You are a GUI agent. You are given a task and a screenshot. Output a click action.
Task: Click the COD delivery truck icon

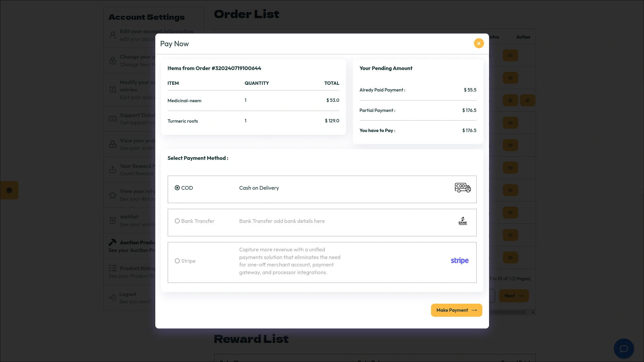pos(463,188)
